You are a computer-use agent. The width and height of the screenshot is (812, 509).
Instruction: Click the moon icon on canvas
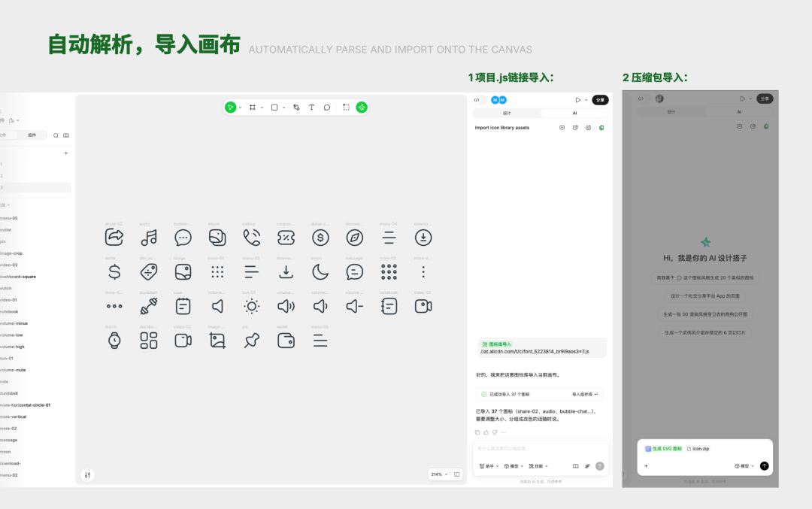click(320, 272)
